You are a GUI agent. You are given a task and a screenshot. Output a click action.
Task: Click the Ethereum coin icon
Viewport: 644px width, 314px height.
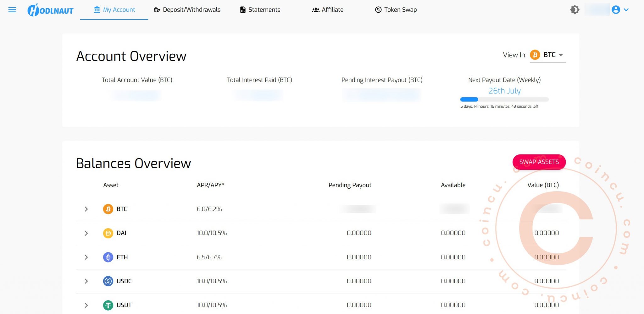(108, 257)
